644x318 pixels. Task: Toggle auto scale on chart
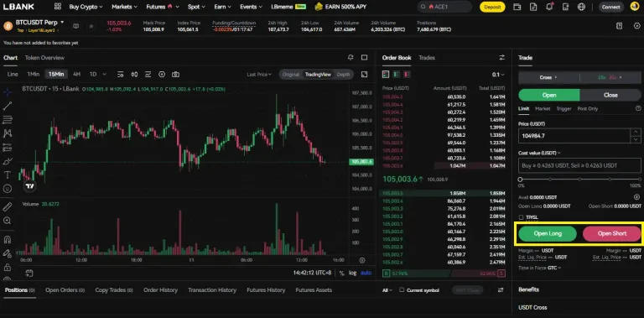point(366,273)
